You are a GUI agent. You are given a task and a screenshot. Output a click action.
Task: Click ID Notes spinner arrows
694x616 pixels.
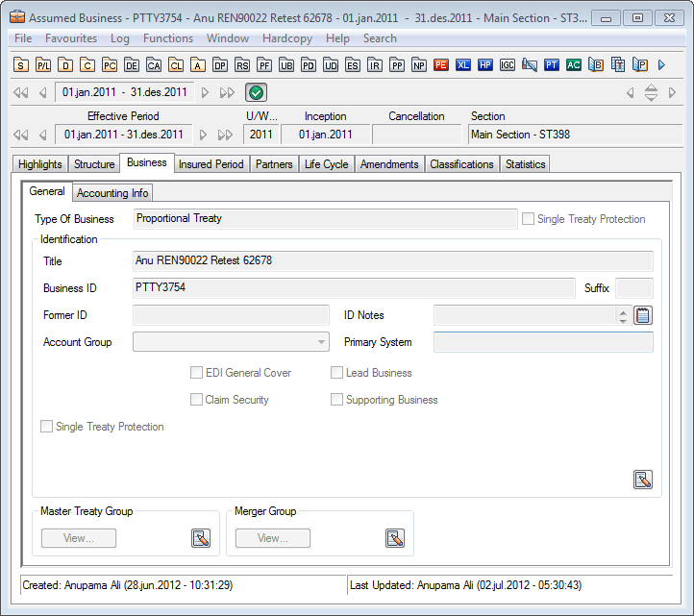[x=623, y=316]
